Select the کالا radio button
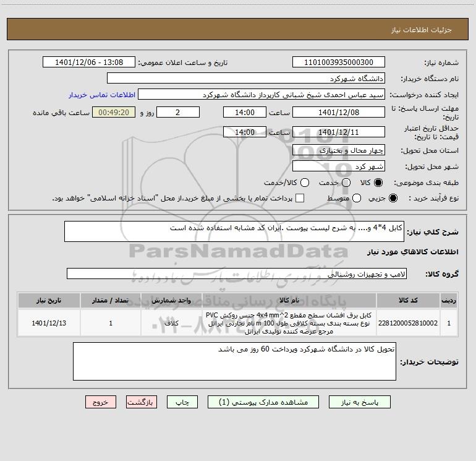 pyautogui.click(x=378, y=183)
